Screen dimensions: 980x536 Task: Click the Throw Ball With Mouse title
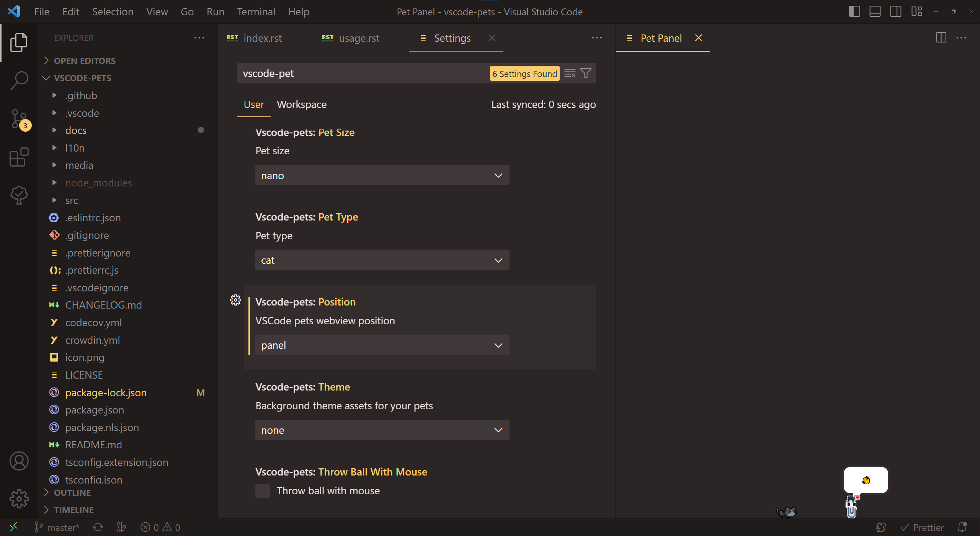click(341, 472)
